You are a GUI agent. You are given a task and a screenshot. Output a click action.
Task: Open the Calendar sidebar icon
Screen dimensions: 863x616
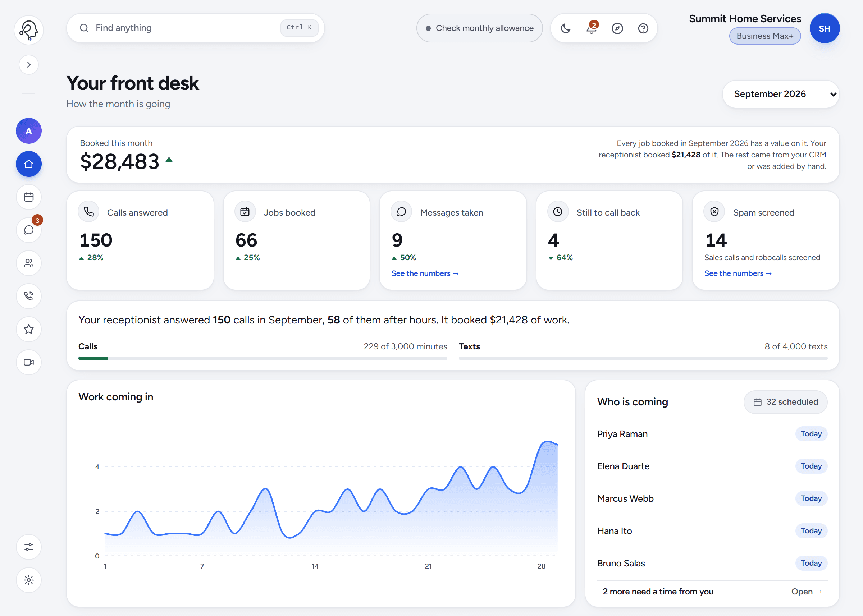(x=29, y=197)
